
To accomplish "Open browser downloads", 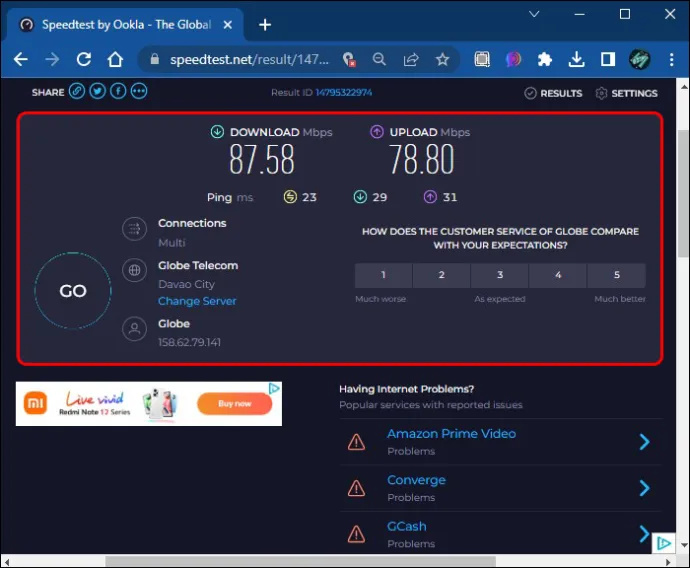I will point(576,59).
